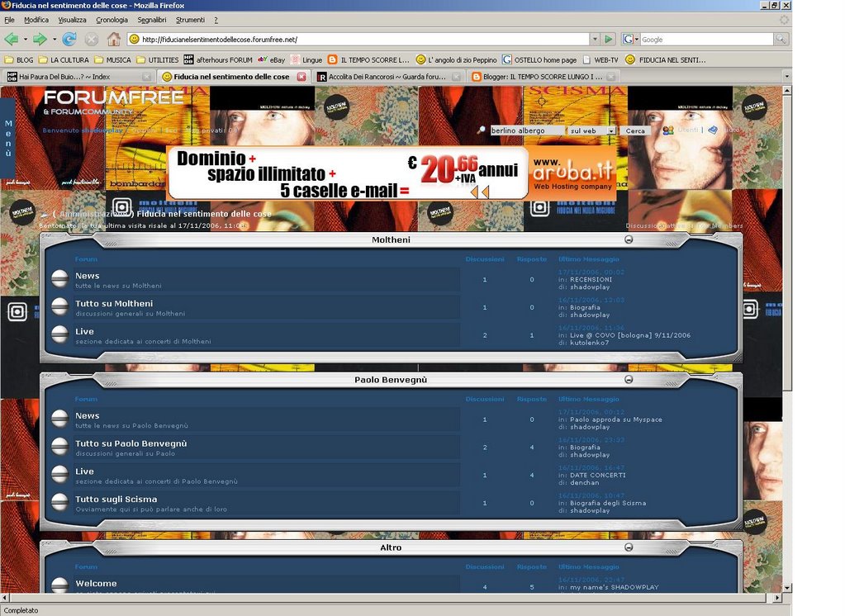
Task: Open the Back history dropdown arrow
Action: coord(26,40)
